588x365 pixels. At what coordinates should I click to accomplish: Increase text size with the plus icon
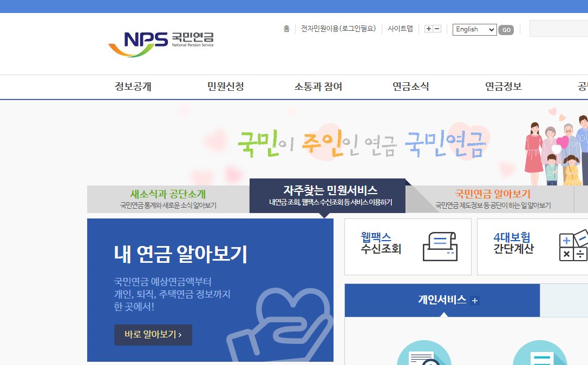click(429, 29)
